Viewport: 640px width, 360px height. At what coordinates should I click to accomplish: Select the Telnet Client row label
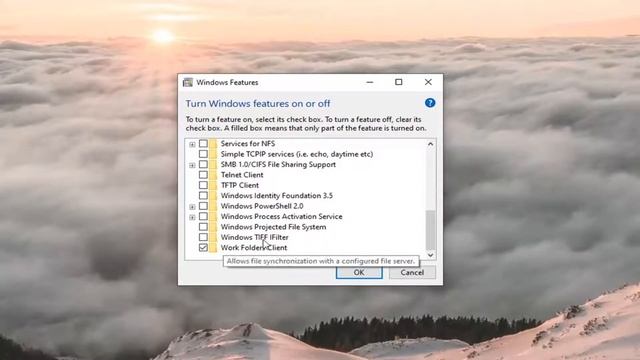tap(242, 175)
